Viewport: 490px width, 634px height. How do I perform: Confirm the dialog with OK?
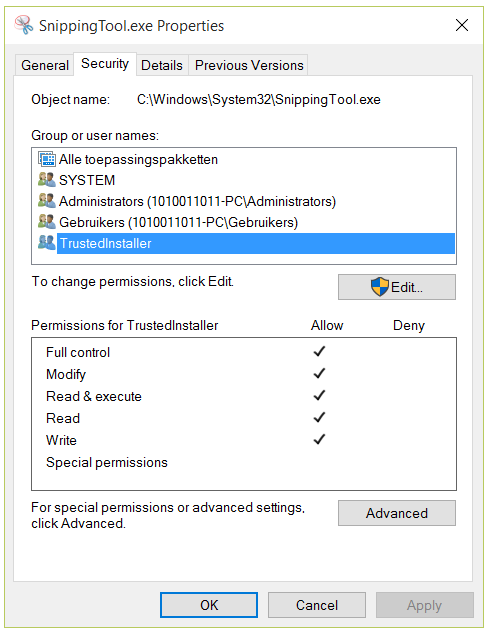(x=209, y=605)
